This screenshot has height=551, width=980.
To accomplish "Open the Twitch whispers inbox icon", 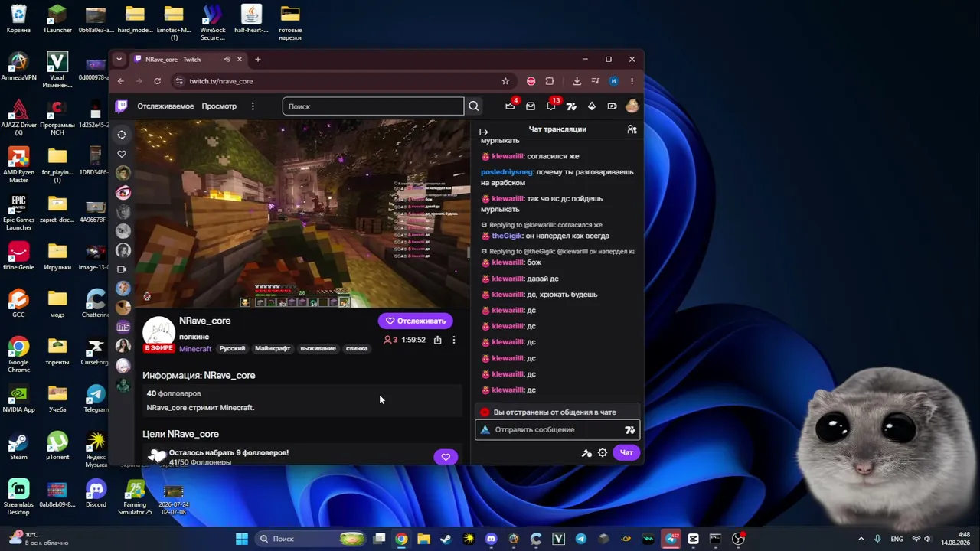I will point(531,106).
